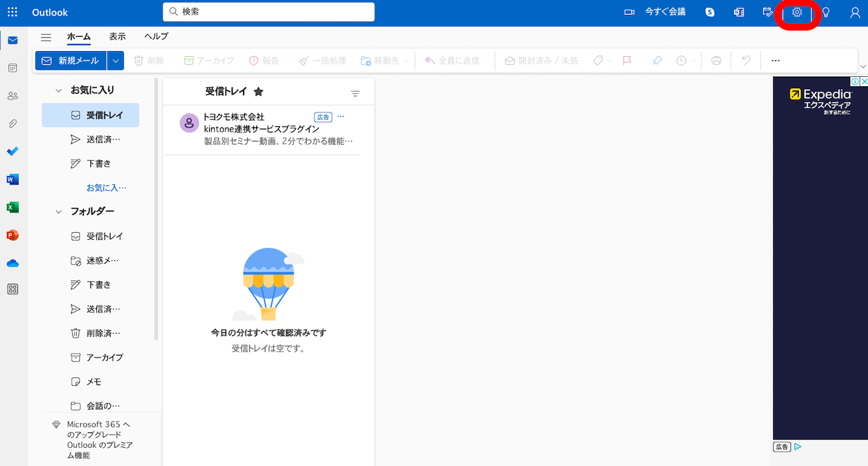This screenshot has height=466, width=868.
Task: Switch to the 表示 tab
Action: (x=118, y=37)
